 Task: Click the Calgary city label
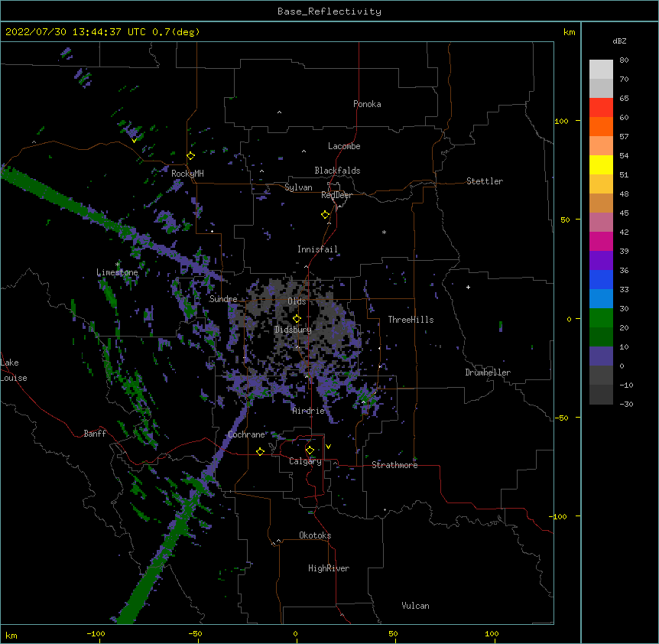(306, 461)
